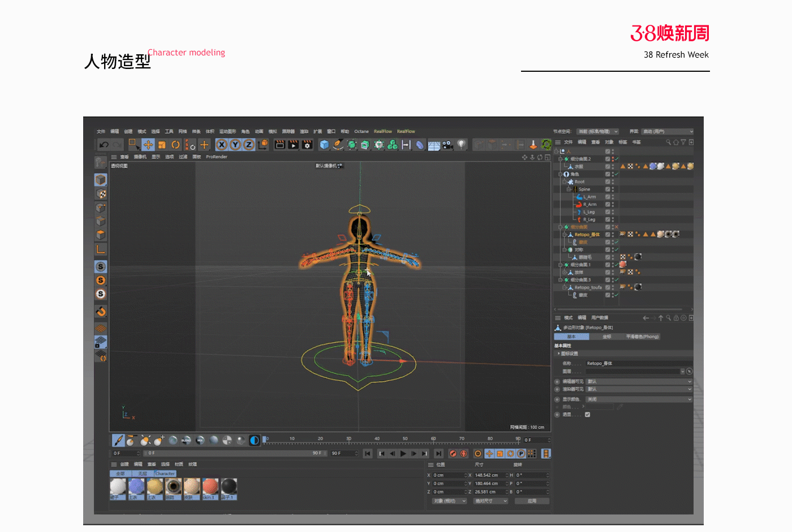Click frame 40 on timeline ruler
This screenshot has width=792, height=532.
377,439
